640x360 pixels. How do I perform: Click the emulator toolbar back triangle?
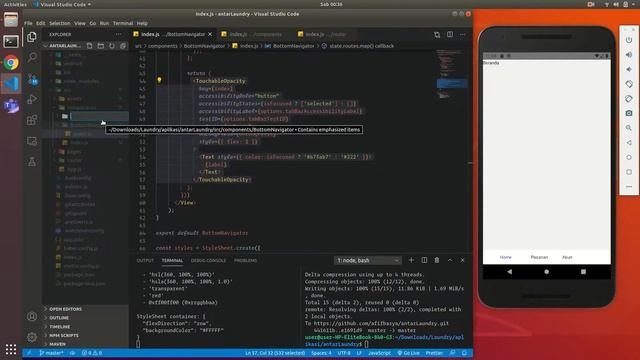coord(629,142)
